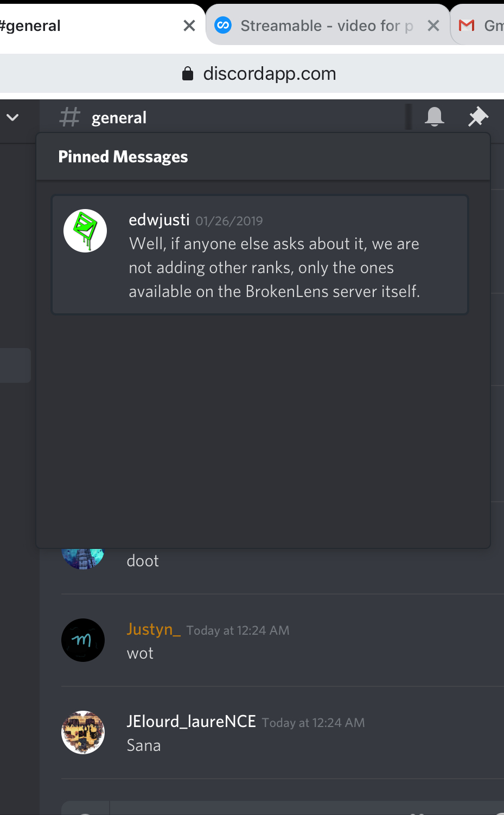Close the Streamable browser tab
This screenshot has height=815, width=504.
(433, 26)
